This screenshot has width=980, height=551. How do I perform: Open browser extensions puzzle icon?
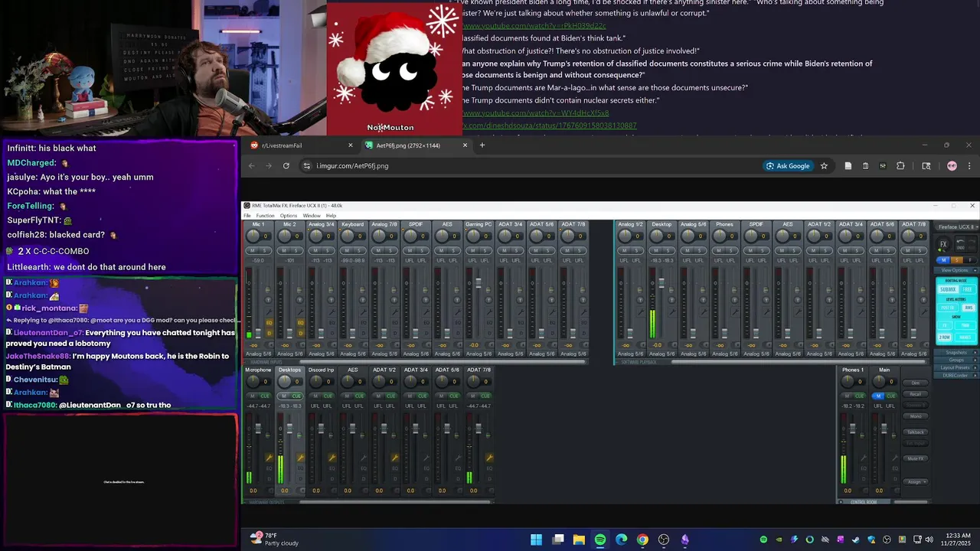click(x=900, y=165)
